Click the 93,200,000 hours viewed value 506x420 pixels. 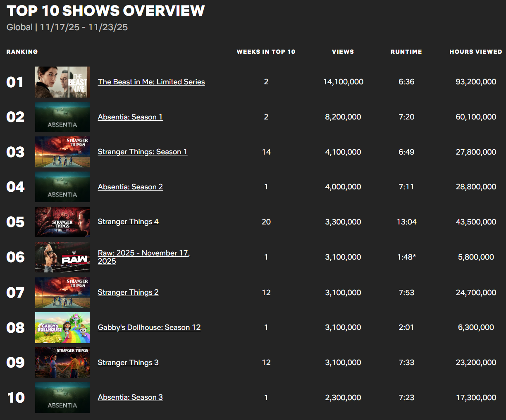[x=476, y=82]
